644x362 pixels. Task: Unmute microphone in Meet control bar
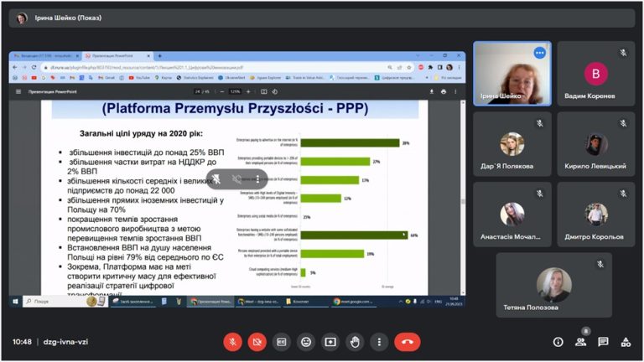(x=232, y=342)
